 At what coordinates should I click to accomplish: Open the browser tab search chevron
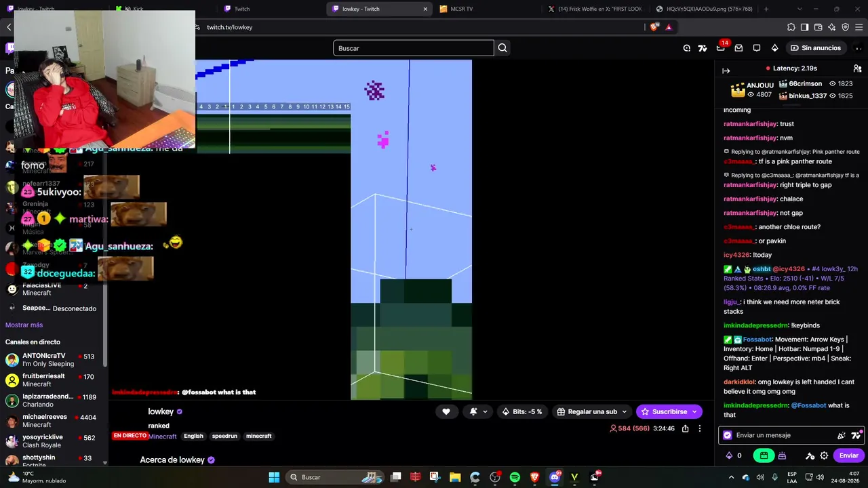(x=800, y=9)
